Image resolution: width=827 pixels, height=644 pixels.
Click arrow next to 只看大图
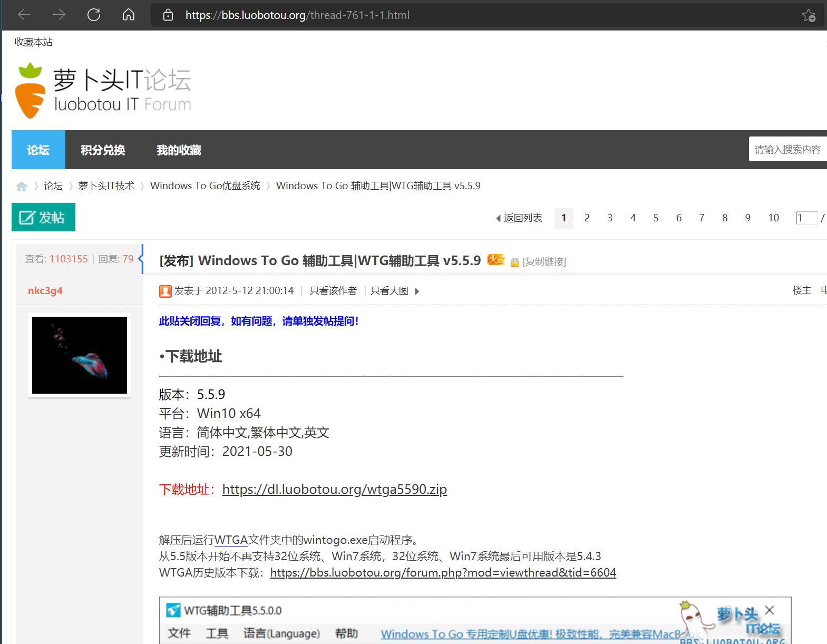[x=417, y=291]
